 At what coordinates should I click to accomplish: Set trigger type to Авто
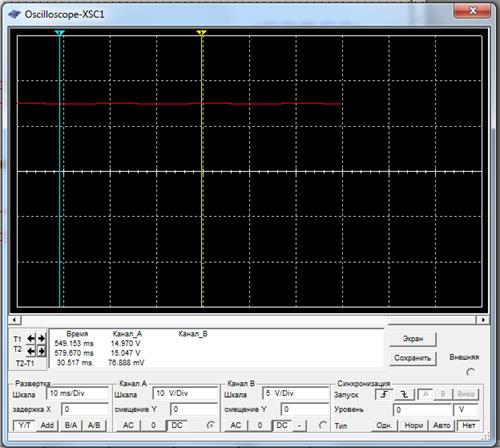click(442, 426)
